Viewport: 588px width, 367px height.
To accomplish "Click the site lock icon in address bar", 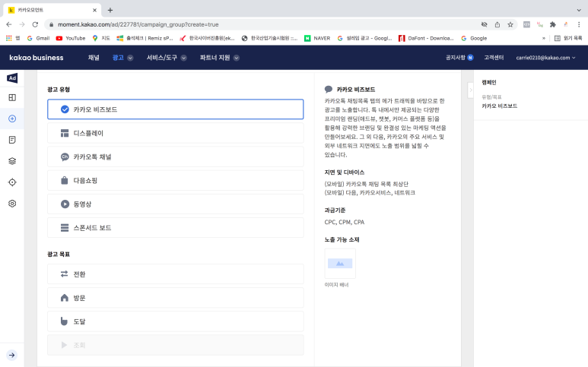I will click(x=51, y=24).
